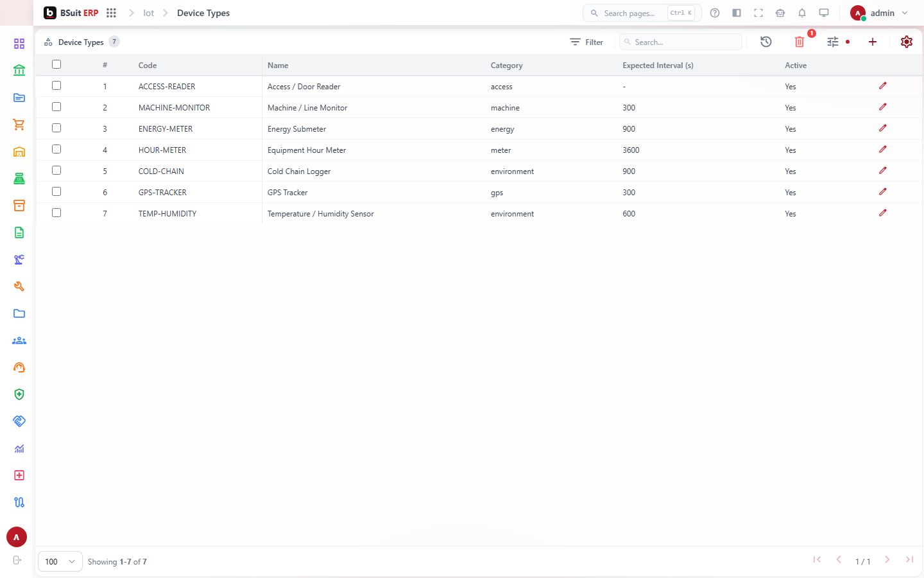Open the wrench module in sidebar

tap(19, 286)
